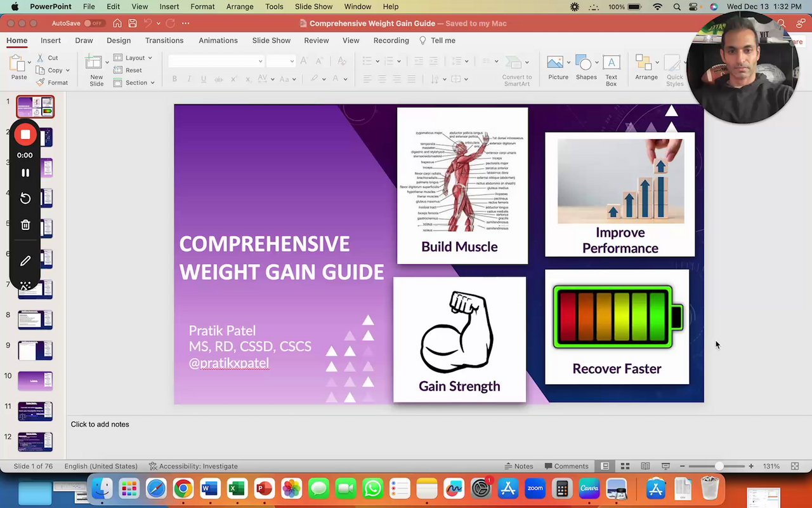Insert a Picture from the ribbon
This screenshot has width=812, height=508.
(x=558, y=69)
